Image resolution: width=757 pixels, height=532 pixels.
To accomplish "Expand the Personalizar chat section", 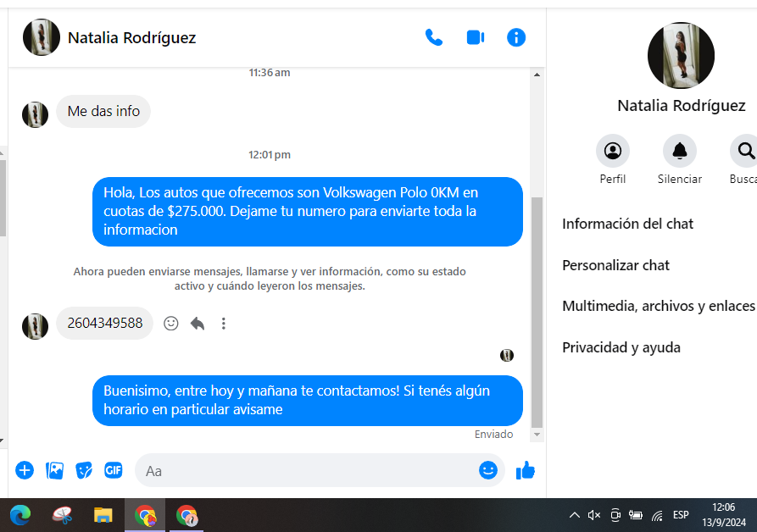I will [x=615, y=265].
